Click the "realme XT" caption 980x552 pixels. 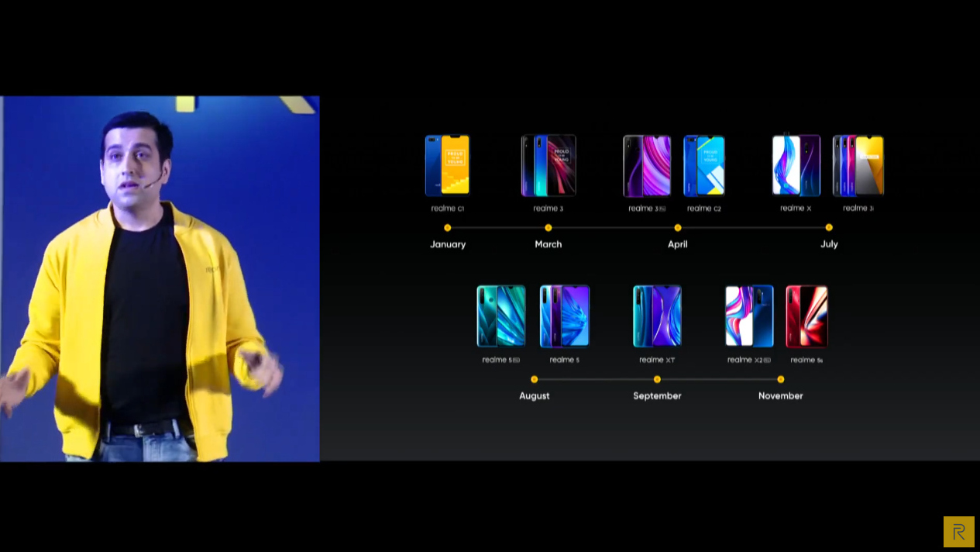point(657,360)
